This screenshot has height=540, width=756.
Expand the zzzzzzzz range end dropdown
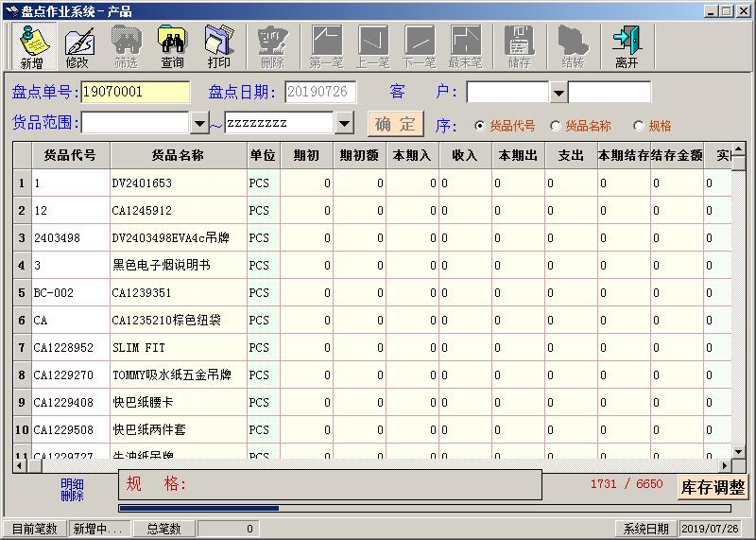344,123
